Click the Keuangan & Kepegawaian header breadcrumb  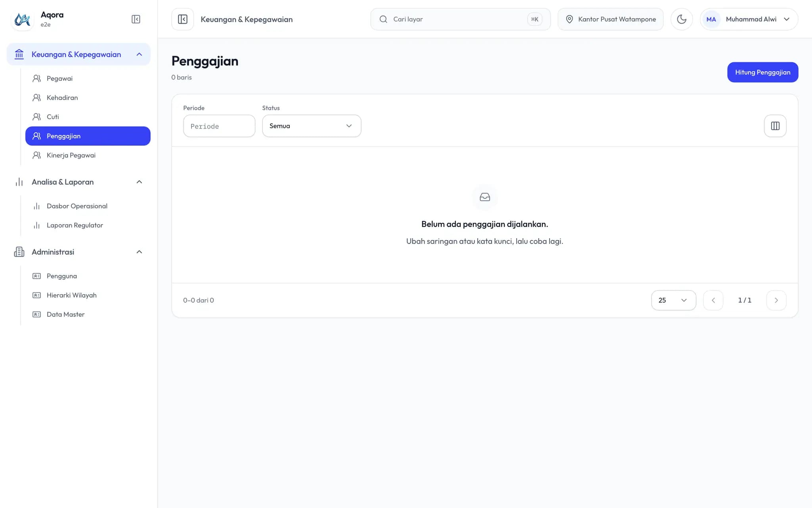(247, 19)
